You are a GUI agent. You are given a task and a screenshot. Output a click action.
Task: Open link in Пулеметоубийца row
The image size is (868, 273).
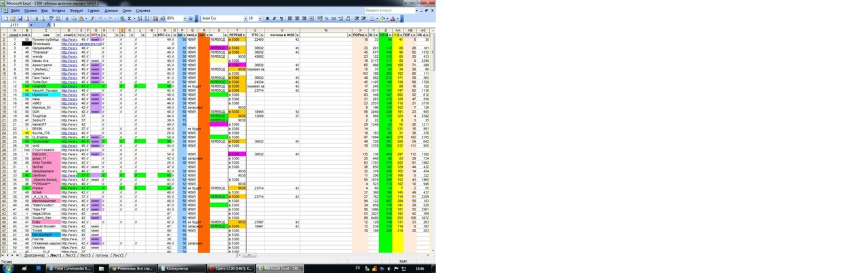coord(68,39)
